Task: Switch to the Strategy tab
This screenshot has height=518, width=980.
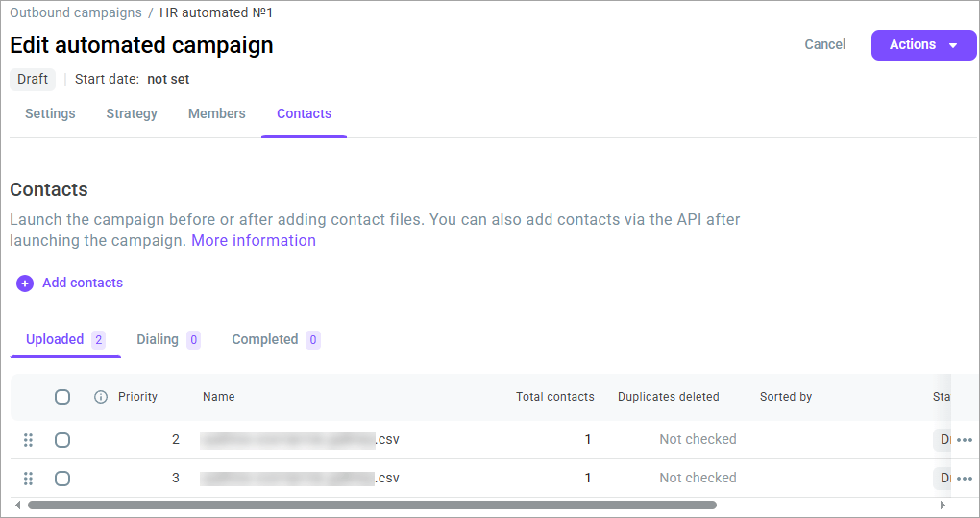Action: (x=132, y=113)
